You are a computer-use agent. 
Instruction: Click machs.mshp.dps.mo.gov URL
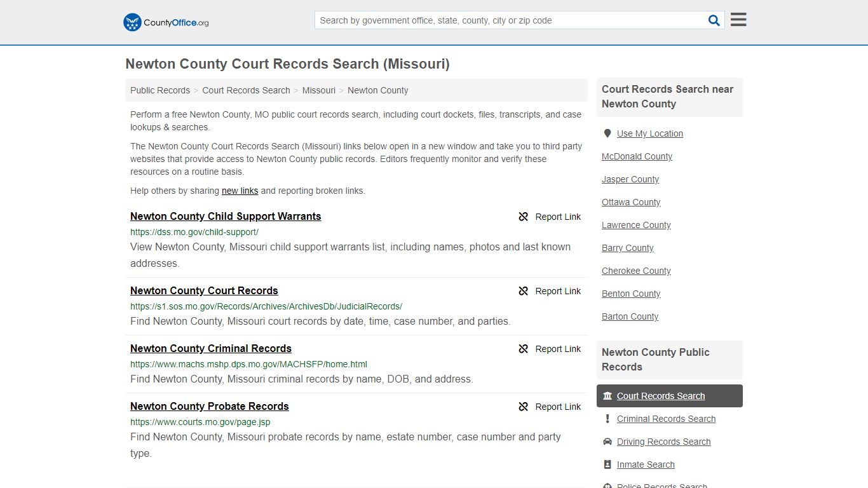pos(248,364)
